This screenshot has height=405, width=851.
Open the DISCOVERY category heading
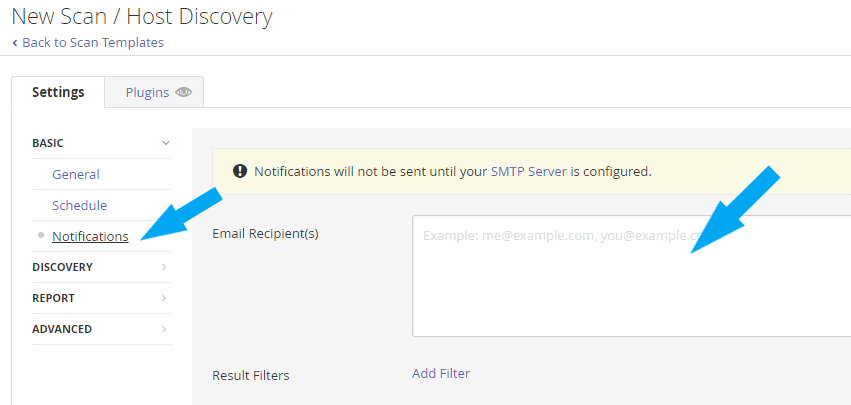coord(62,267)
